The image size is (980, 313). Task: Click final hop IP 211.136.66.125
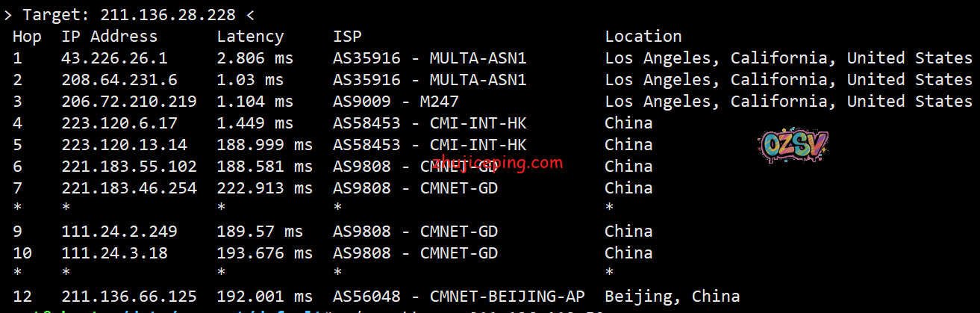(x=129, y=297)
